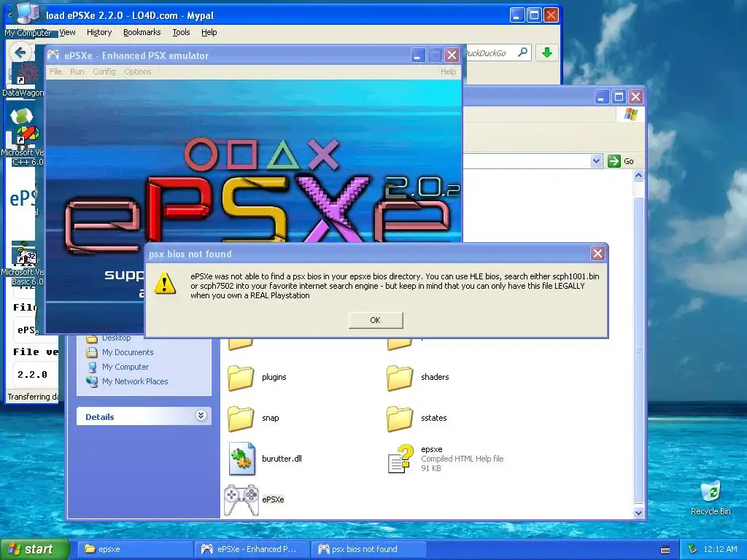747x560 pixels.
Task: Click the Explorer vertical scrollbar thumb
Action: tap(638, 350)
